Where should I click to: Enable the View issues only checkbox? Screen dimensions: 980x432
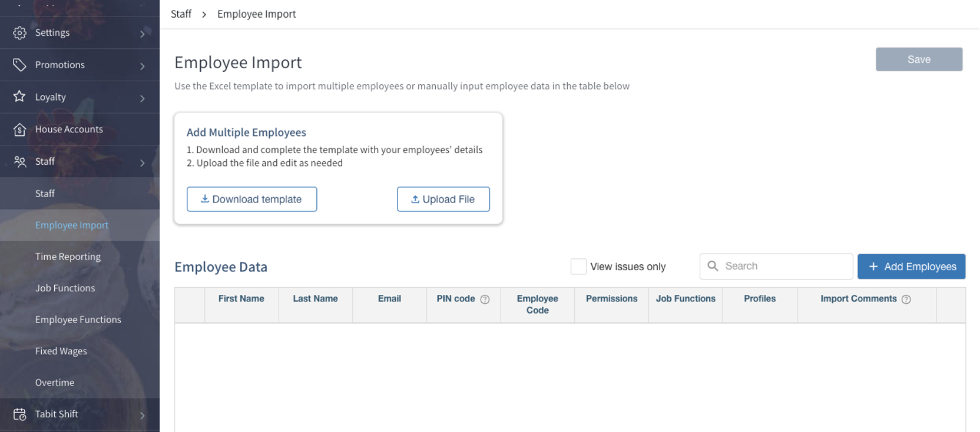tap(578, 267)
